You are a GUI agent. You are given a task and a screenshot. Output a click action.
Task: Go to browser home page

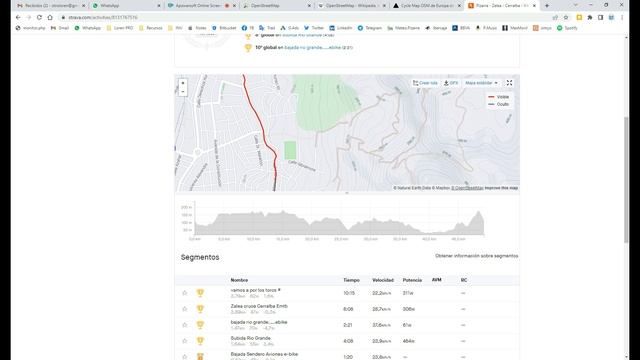tap(50, 18)
